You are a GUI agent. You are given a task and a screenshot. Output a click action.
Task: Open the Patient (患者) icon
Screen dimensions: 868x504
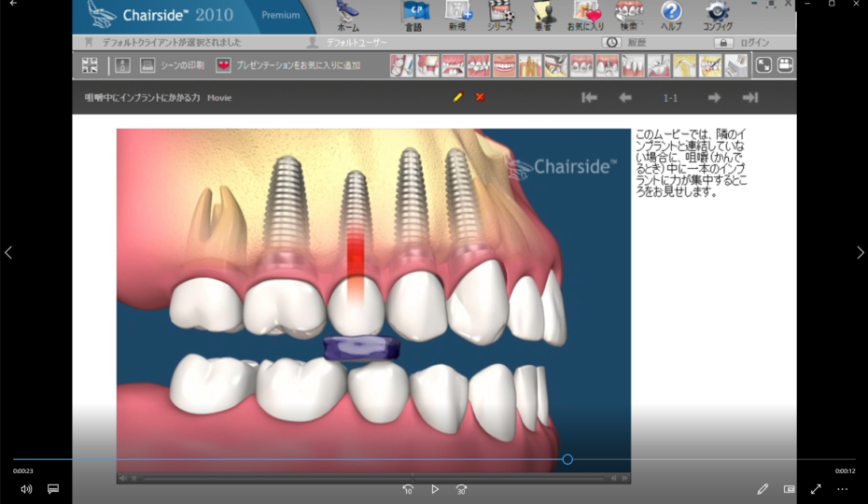542,16
